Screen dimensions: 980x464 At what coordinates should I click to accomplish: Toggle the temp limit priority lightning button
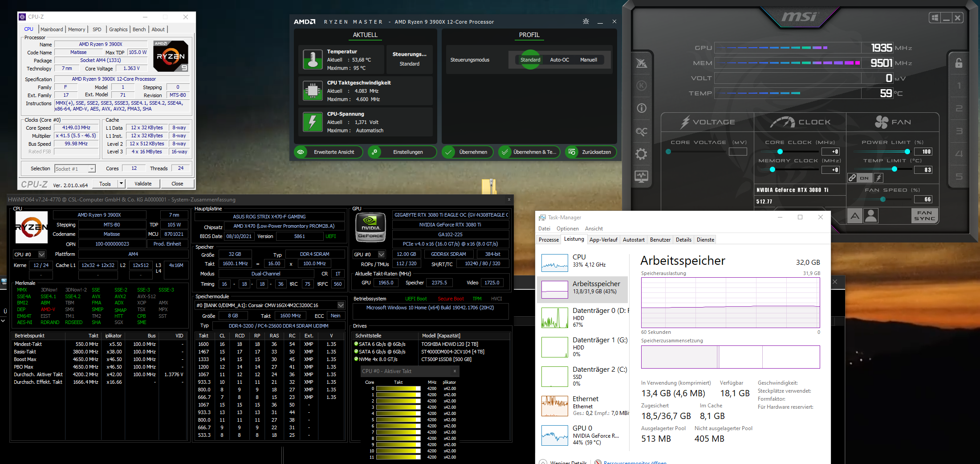878,178
